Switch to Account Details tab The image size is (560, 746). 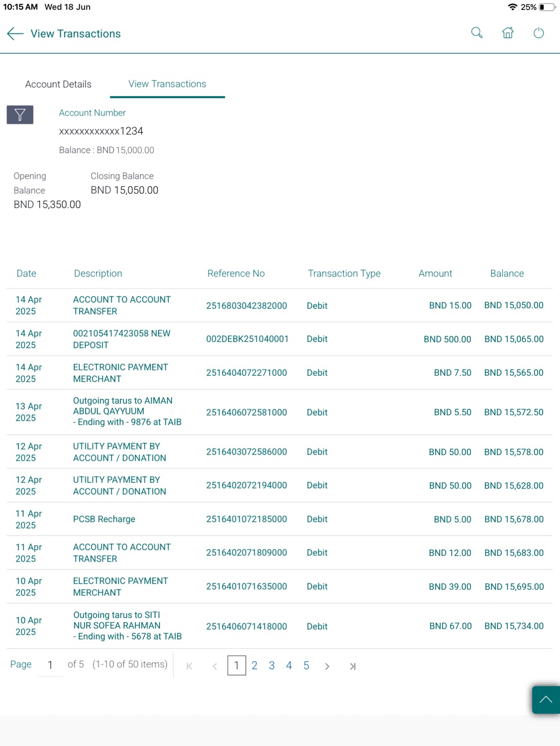[58, 84]
